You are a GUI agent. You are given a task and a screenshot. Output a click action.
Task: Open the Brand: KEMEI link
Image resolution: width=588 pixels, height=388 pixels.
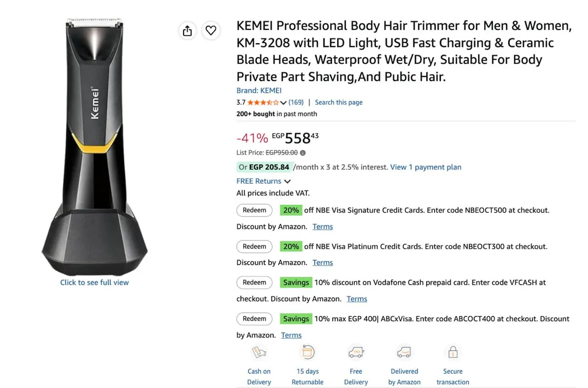(259, 91)
